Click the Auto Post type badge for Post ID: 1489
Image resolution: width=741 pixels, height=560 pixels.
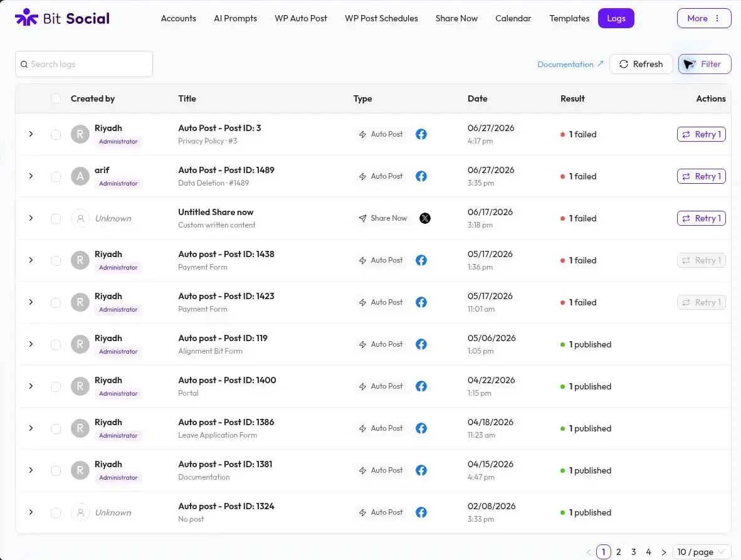381,176
